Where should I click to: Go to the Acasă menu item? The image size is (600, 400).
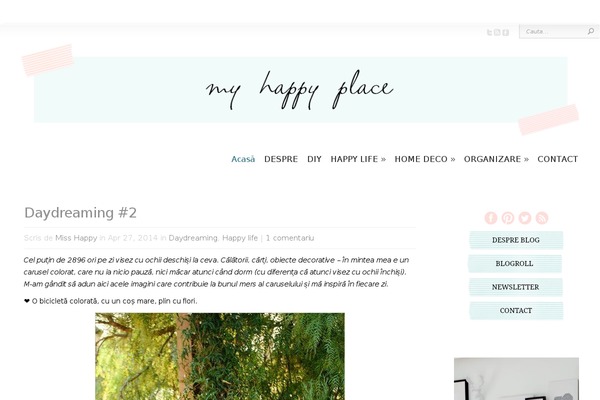coord(243,159)
